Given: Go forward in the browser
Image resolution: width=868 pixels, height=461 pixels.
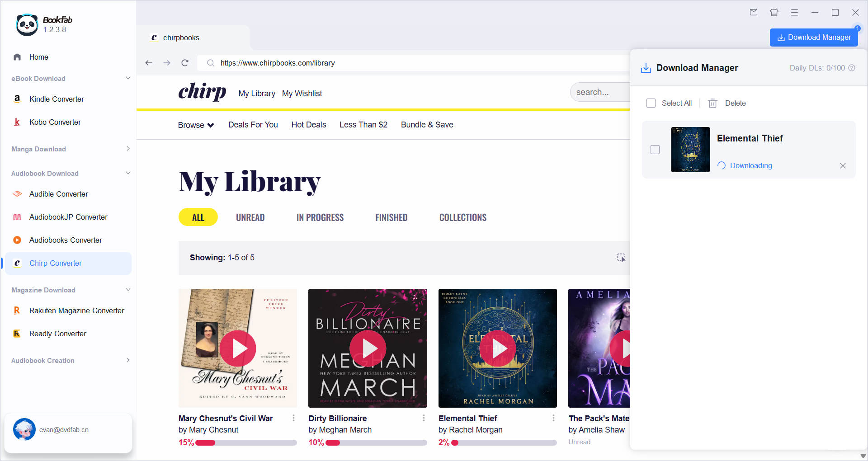Looking at the screenshot, I should tap(167, 63).
